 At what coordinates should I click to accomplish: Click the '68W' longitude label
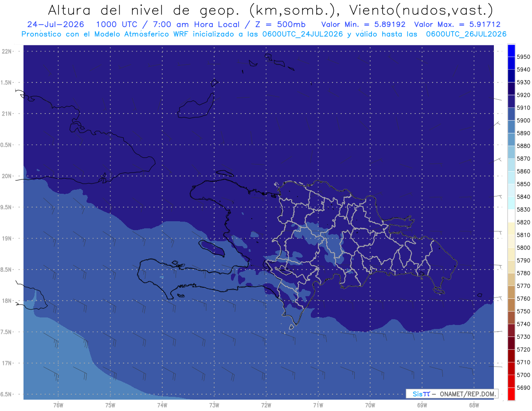click(474, 405)
